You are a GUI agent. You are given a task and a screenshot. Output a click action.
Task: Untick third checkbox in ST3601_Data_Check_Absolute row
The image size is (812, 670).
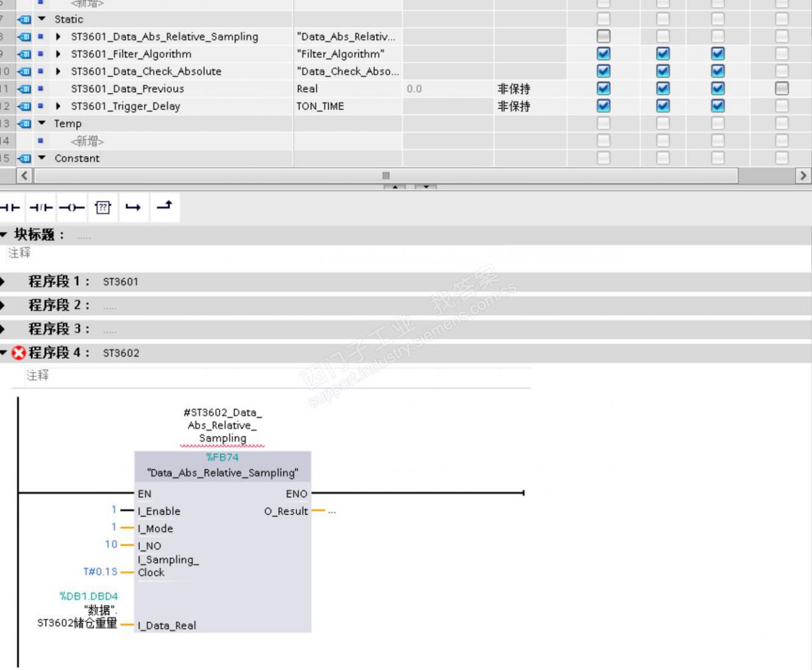717,71
